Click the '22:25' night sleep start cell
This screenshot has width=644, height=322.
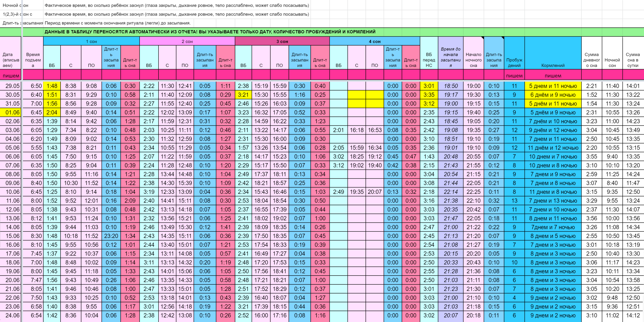pos(474,192)
